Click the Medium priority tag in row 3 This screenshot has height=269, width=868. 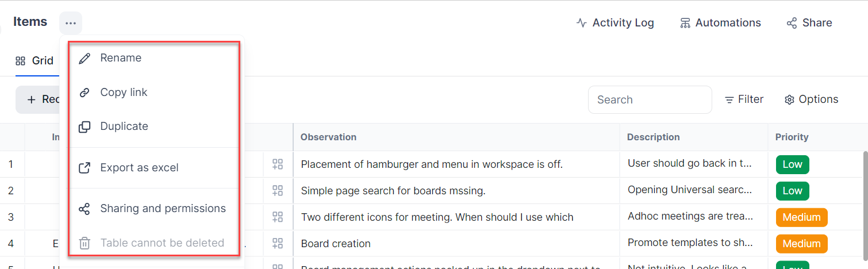tap(801, 217)
